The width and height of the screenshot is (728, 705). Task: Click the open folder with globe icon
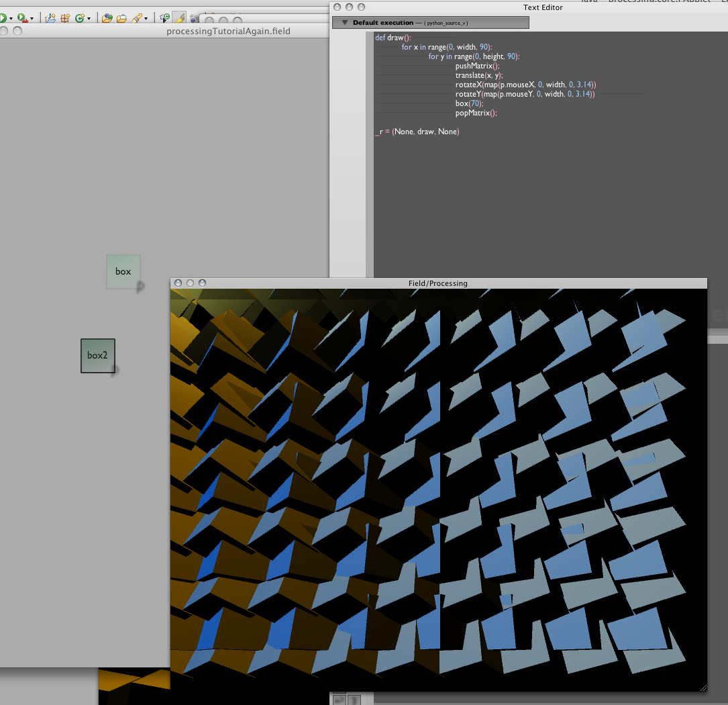[x=107, y=18]
